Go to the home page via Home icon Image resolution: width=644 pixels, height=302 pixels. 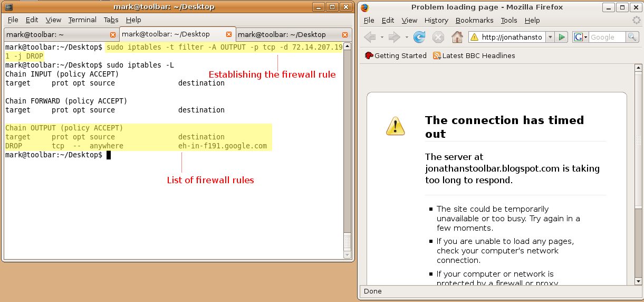pos(457,37)
